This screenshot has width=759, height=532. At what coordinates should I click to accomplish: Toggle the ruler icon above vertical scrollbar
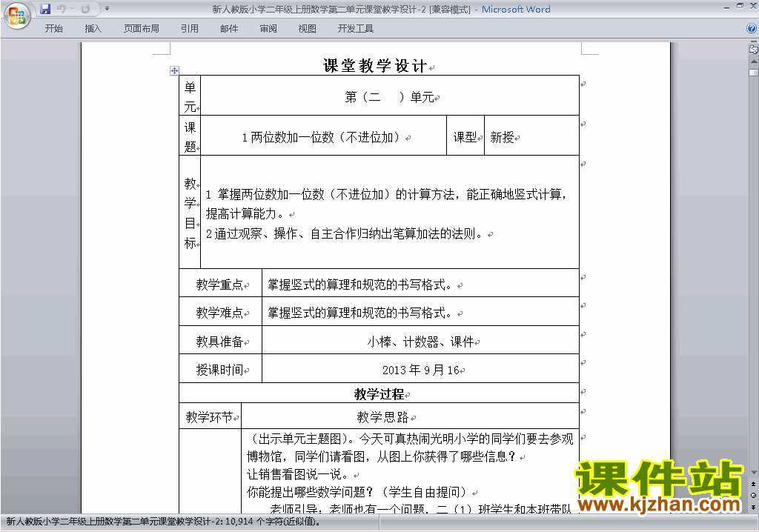point(754,49)
